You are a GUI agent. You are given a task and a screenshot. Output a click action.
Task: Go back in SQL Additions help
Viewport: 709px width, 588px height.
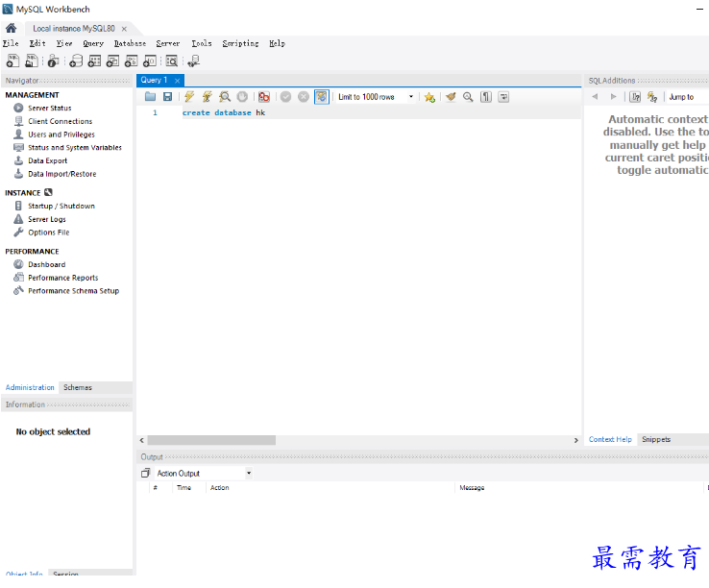595,96
